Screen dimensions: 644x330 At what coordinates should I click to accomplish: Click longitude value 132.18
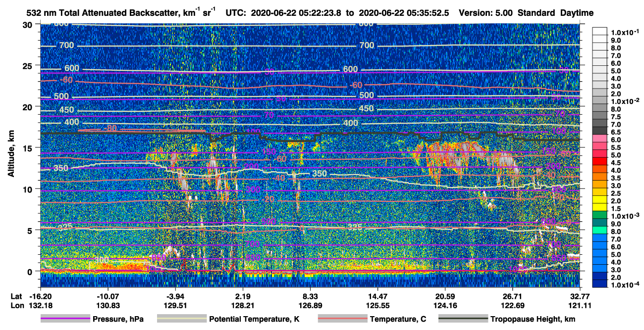click(40, 305)
